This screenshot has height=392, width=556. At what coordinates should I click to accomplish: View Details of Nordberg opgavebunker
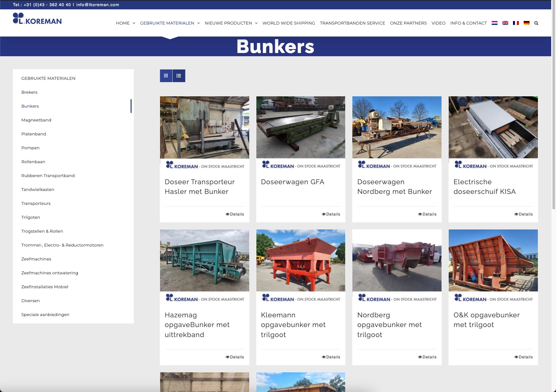[x=427, y=357]
